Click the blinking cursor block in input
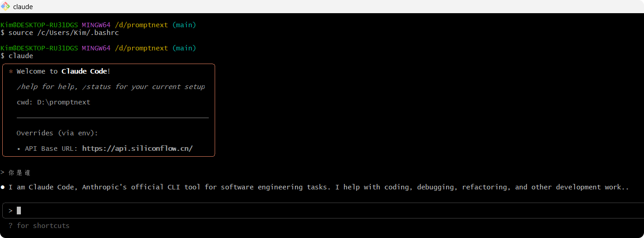Screen dimensions: 644x238 pos(19,210)
